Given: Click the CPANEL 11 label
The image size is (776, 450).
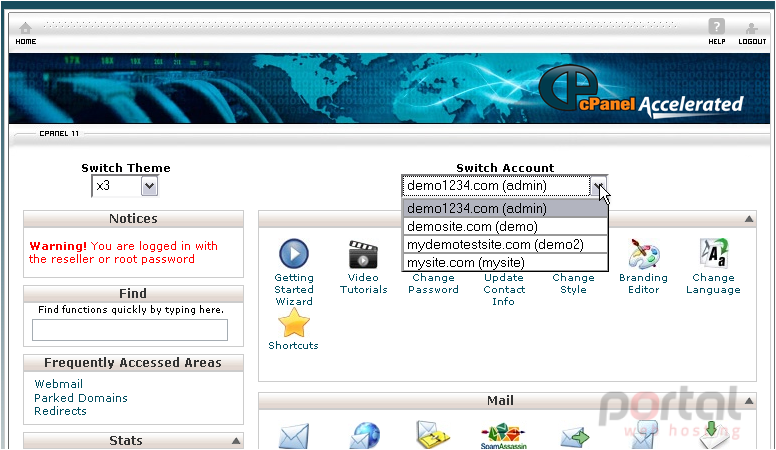Looking at the screenshot, I should click(x=59, y=134).
